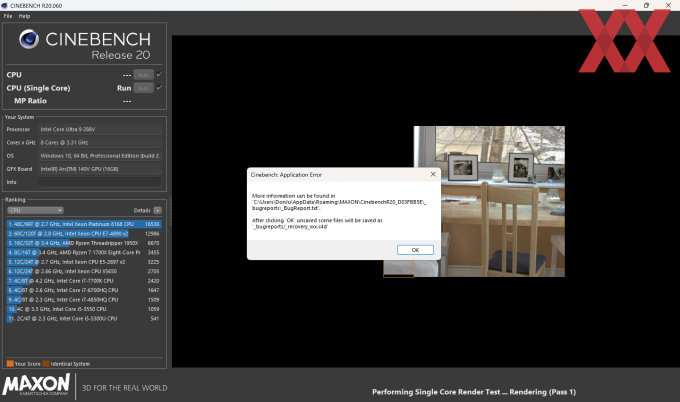The height and width of the screenshot is (402, 680).
Task: Minimize the Cinebench window
Action: 625,5
